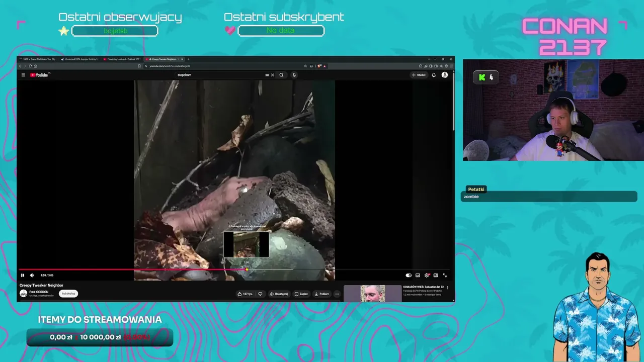The width and height of the screenshot is (644, 362).
Task: Open the on-screen keyboard icon in search box
Action: tap(267, 75)
